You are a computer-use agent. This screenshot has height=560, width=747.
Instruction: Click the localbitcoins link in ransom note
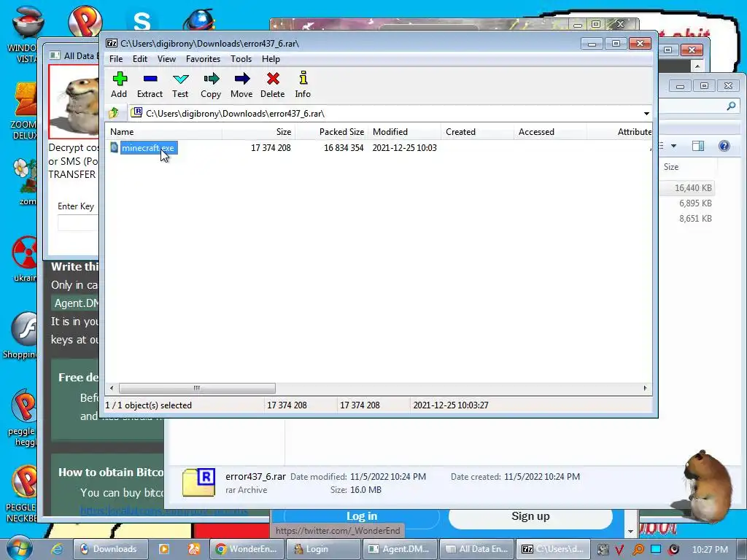(163, 511)
